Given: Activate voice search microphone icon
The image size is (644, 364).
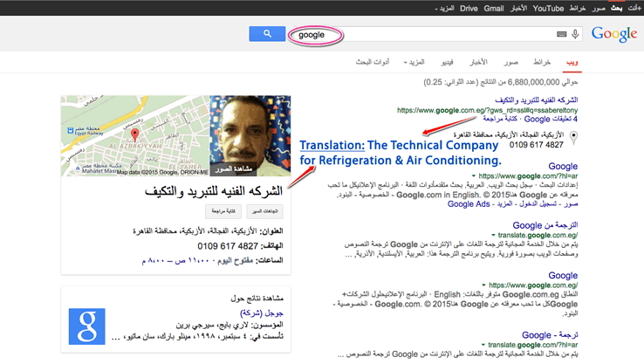Looking at the screenshot, I should [x=575, y=34].
